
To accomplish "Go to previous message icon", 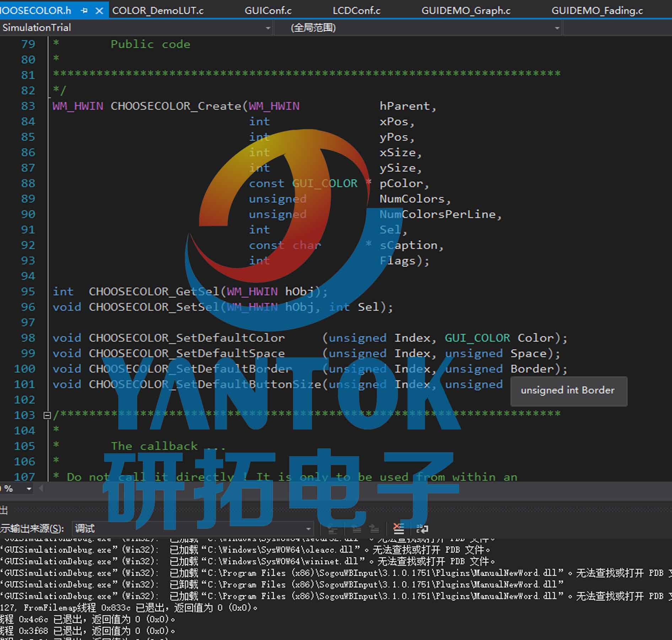I will point(356,529).
